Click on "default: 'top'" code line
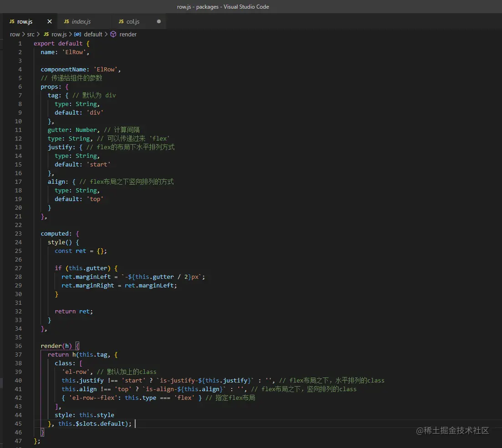 pos(79,199)
